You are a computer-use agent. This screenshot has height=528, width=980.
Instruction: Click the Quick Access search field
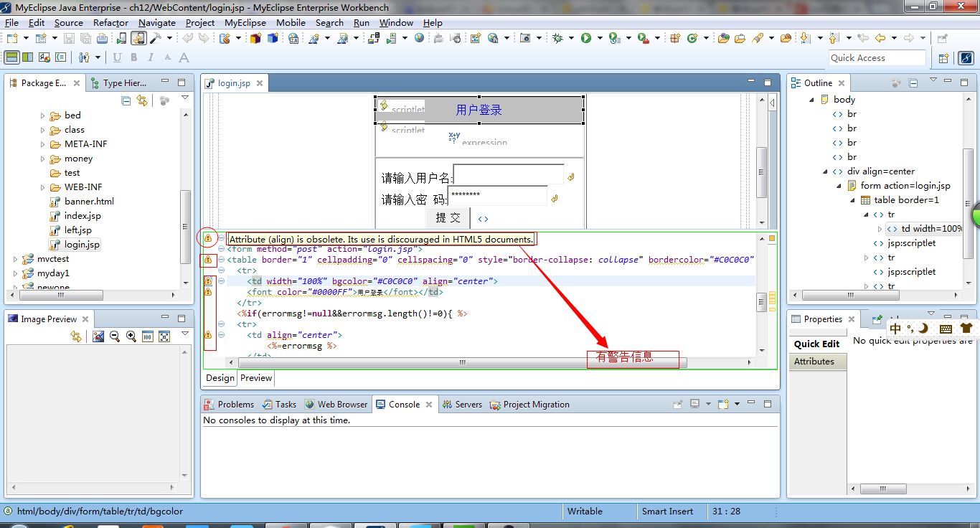pos(877,58)
